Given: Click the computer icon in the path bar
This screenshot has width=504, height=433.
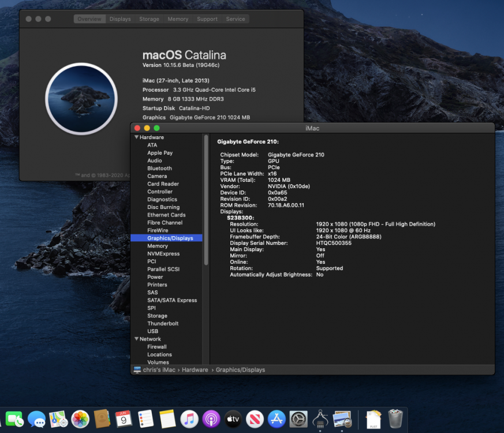Looking at the screenshot, I should pyautogui.click(x=137, y=369).
